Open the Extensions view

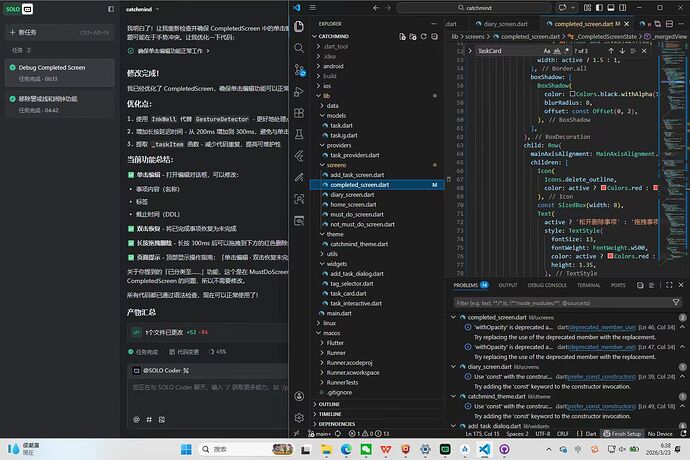pos(299,113)
